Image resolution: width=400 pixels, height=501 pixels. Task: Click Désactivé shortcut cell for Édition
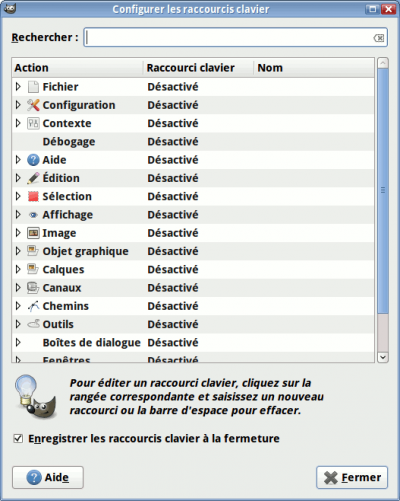(173, 178)
